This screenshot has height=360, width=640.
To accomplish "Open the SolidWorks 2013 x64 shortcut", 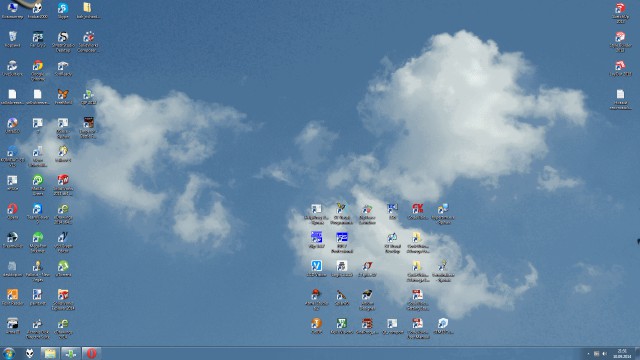I will (x=63, y=184).
